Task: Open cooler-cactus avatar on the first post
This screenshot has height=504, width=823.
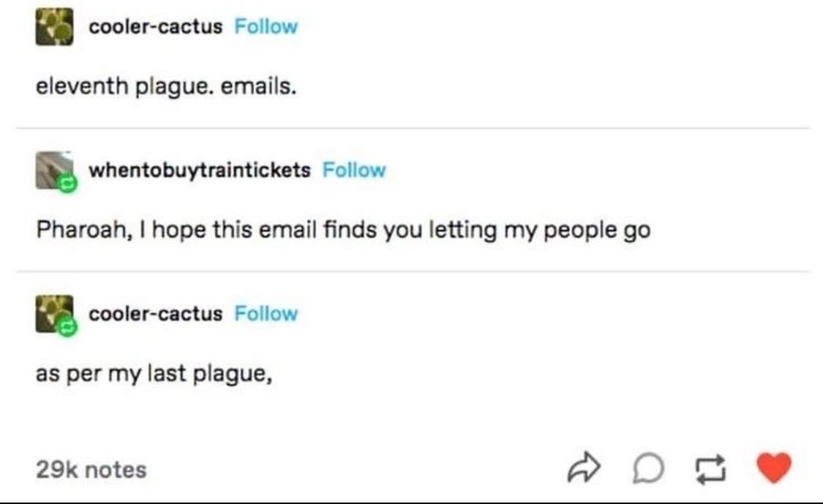Action: [55, 27]
